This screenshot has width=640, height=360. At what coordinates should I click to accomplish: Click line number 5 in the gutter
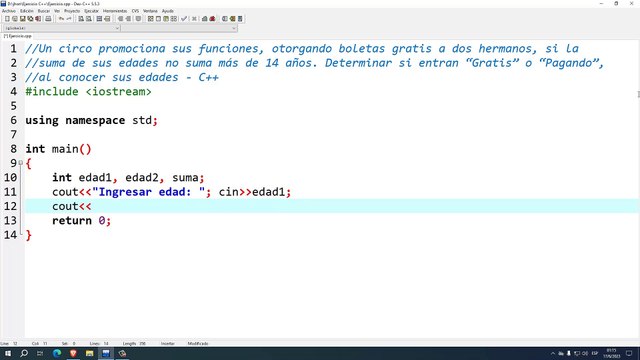13,106
